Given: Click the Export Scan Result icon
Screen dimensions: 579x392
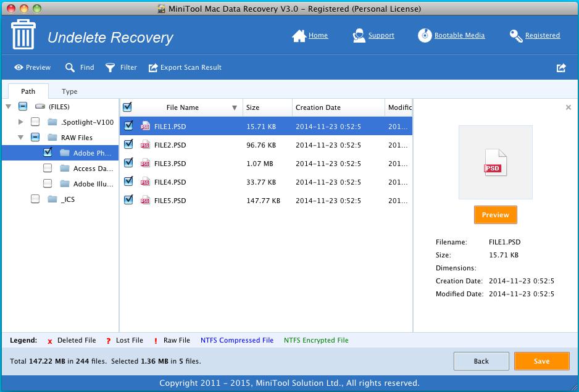Looking at the screenshot, I should (153, 68).
